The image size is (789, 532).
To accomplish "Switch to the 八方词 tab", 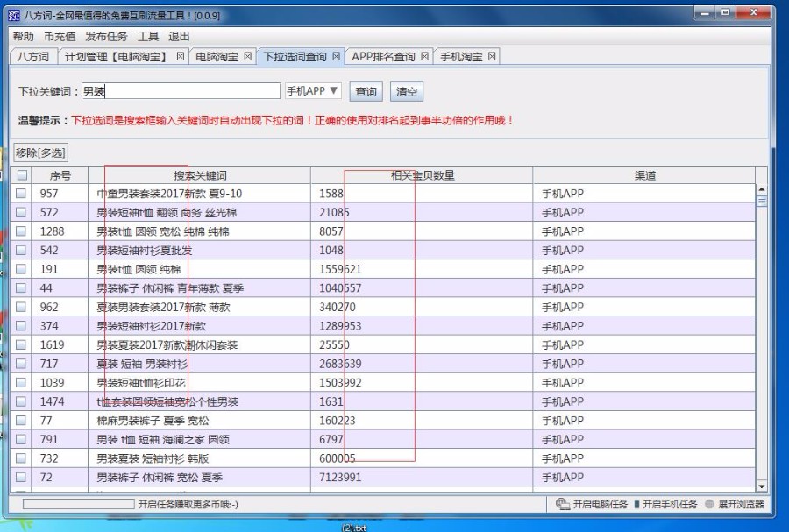I will [33, 57].
